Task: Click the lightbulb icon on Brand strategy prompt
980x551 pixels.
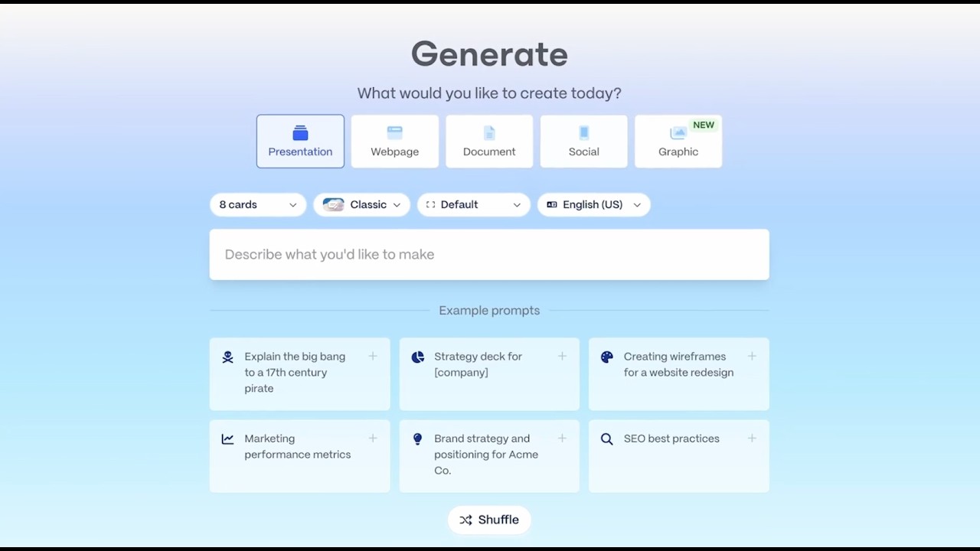Action: 417,439
